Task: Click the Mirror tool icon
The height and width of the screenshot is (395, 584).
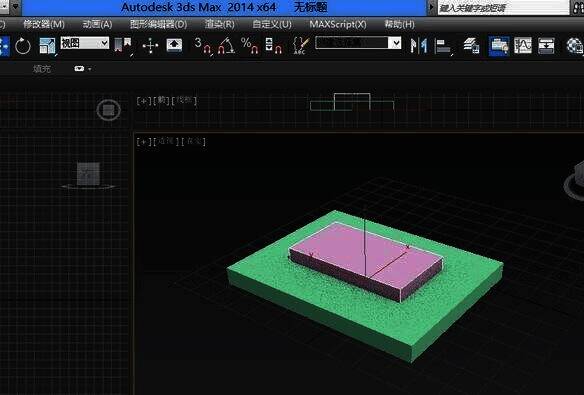Action: pyautogui.click(x=419, y=45)
